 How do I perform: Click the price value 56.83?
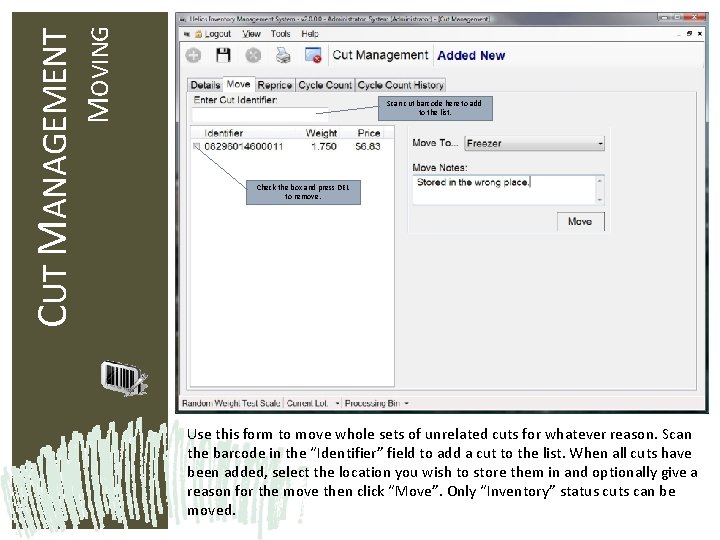(368, 146)
